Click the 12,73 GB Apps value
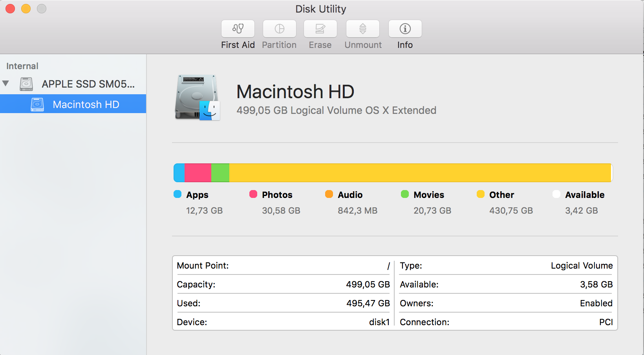The width and height of the screenshot is (644, 355). point(204,211)
